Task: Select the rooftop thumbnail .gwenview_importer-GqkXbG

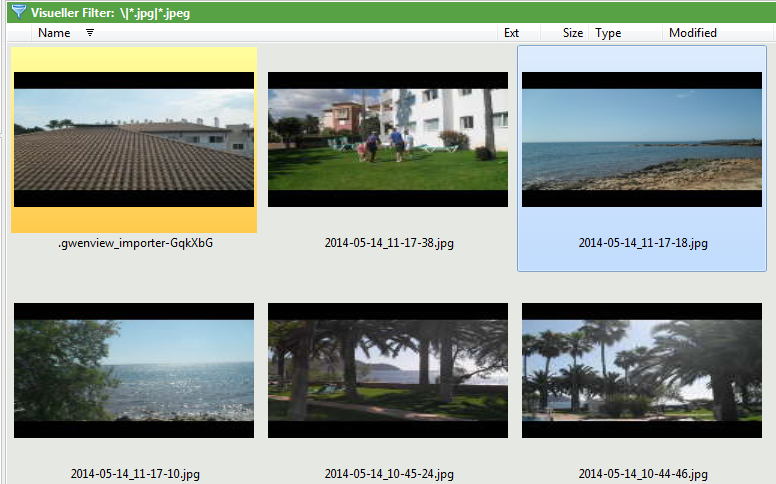Action: coord(134,139)
